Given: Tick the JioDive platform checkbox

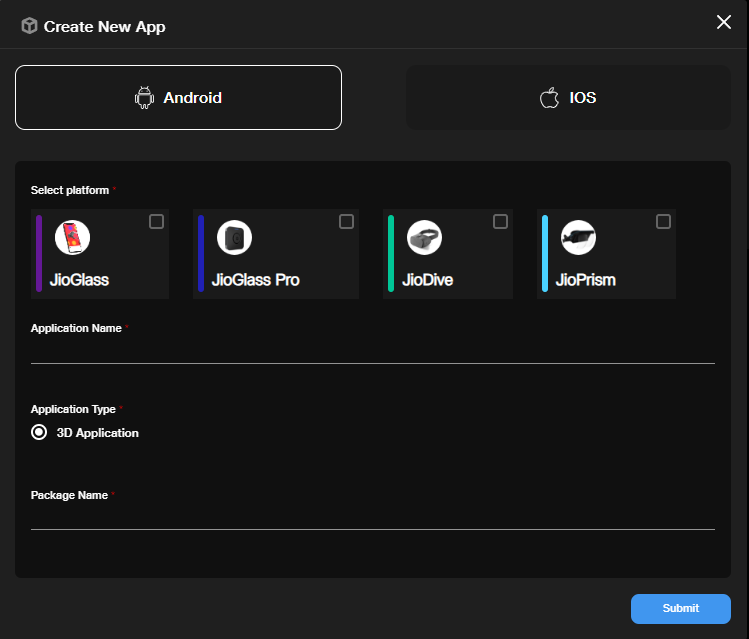Looking at the screenshot, I should coord(500,222).
